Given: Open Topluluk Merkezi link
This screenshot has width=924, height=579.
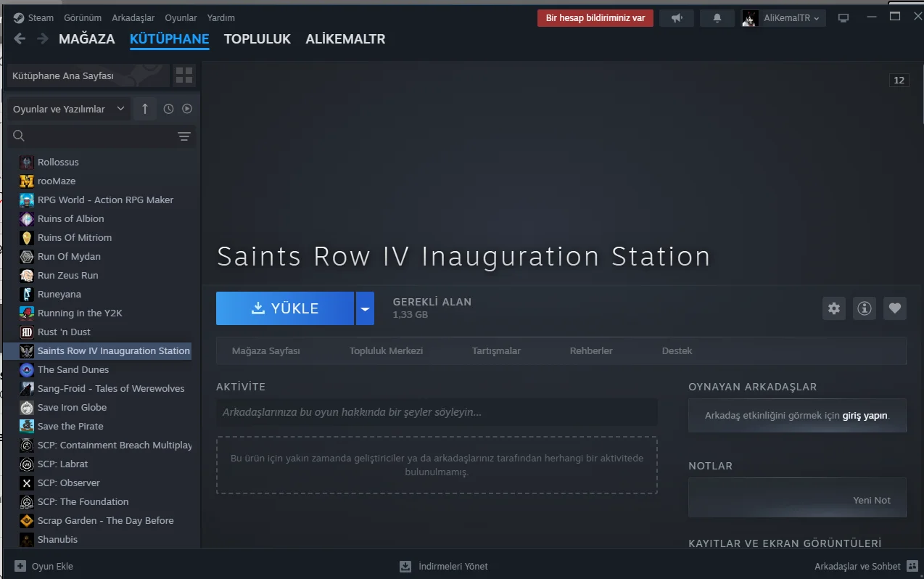Looking at the screenshot, I should 386,351.
